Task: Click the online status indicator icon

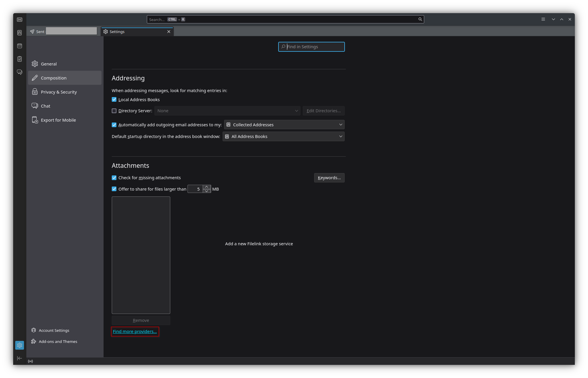Action: 30,361
